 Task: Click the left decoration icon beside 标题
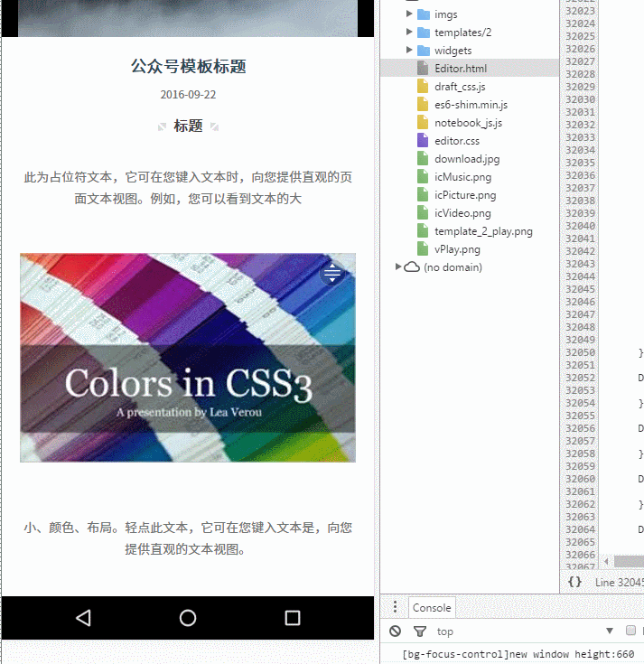(x=162, y=126)
